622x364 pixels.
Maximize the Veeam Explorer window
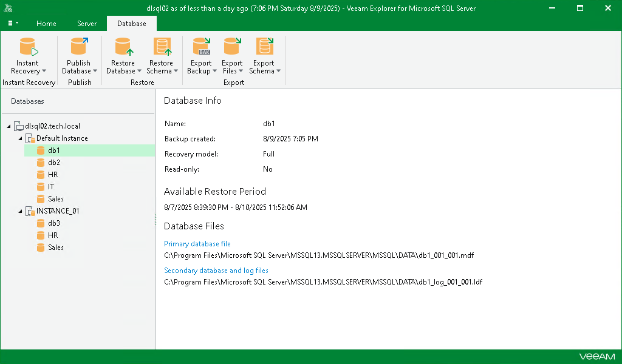(580, 8)
